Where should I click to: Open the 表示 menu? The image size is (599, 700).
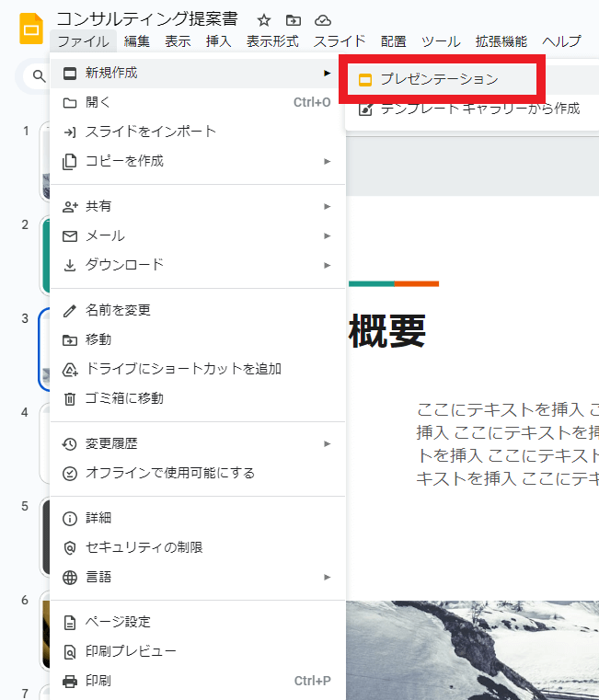click(x=178, y=41)
